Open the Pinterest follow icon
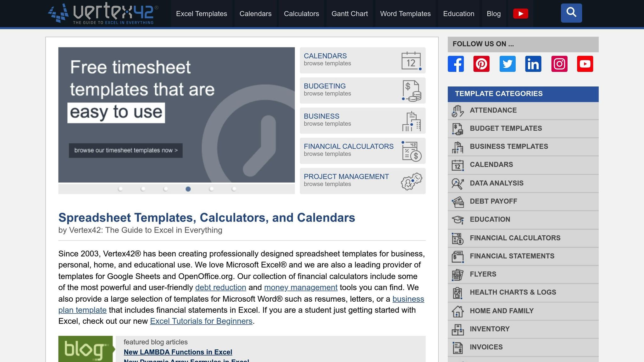 (x=481, y=64)
